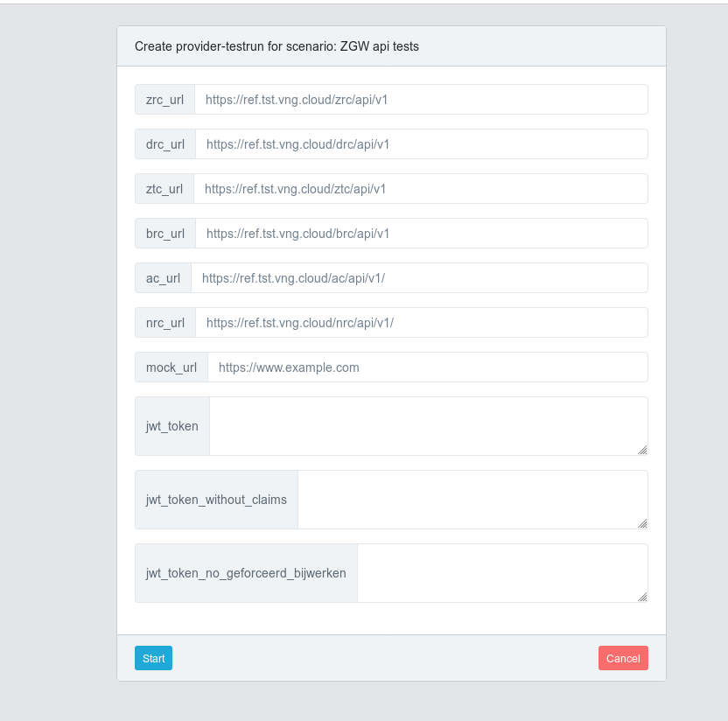728x721 pixels.
Task: Click the Cancel button
Action: coord(623,657)
